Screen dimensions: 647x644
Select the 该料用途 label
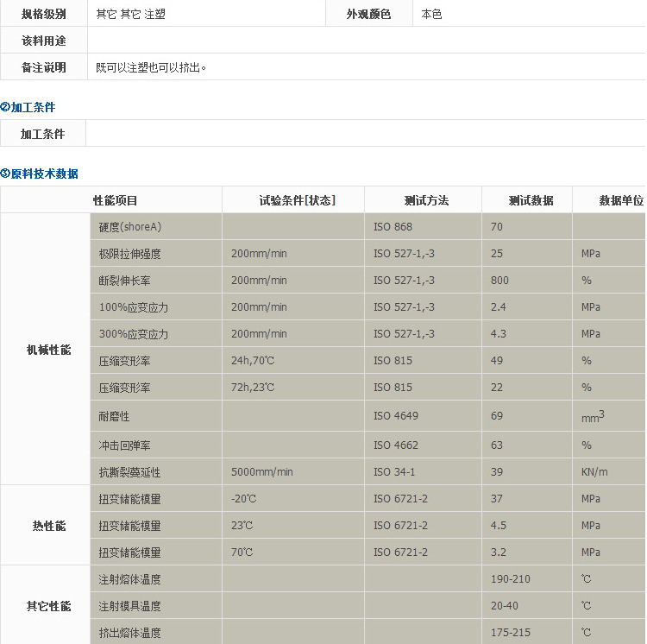point(44,41)
